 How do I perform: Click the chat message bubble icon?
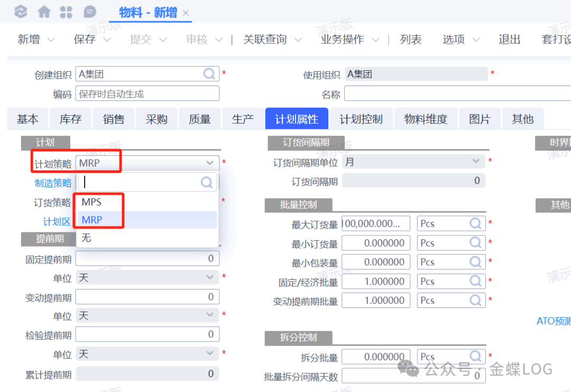(90, 12)
